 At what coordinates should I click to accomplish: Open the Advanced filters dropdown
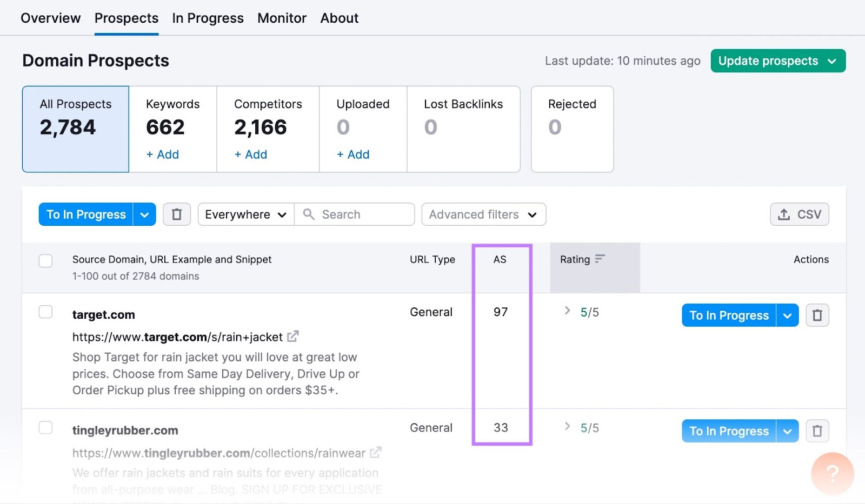coord(483,214)
